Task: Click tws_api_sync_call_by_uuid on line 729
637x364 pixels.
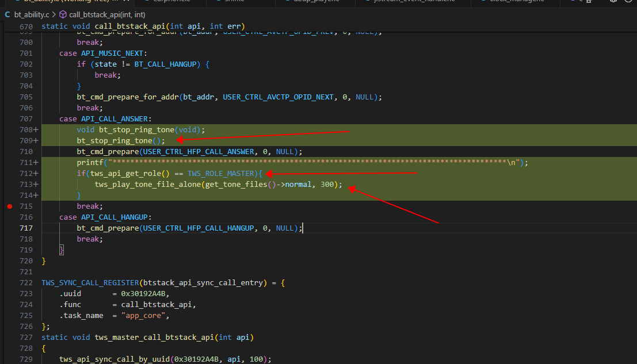Action: (115, 359)
